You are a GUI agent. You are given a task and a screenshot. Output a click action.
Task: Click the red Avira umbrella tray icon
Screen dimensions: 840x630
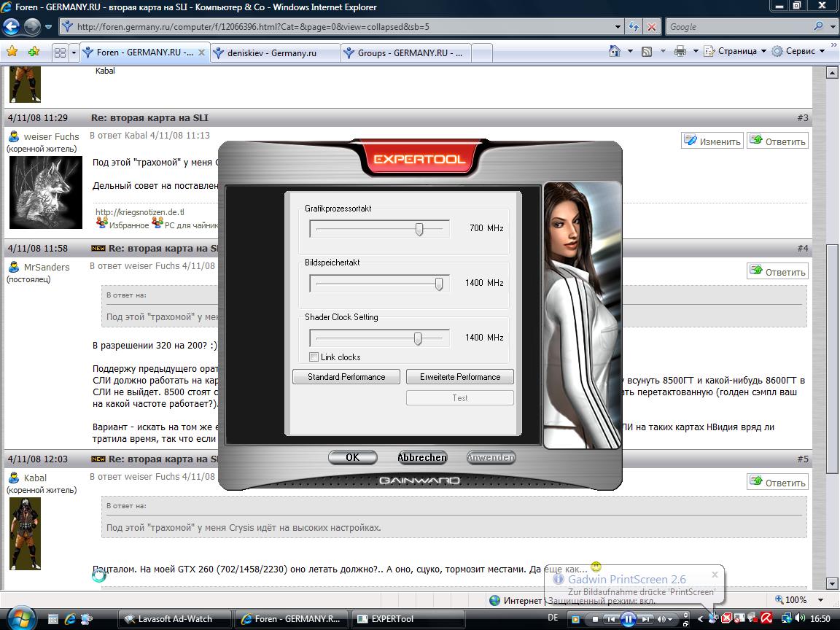coord(766,619)
